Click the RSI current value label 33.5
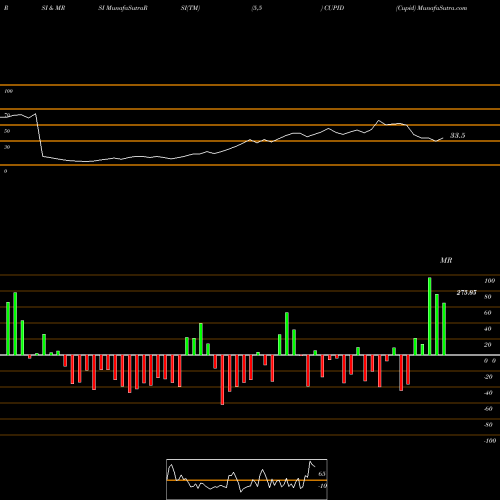The image size is (500, 500). coord(457,135)
